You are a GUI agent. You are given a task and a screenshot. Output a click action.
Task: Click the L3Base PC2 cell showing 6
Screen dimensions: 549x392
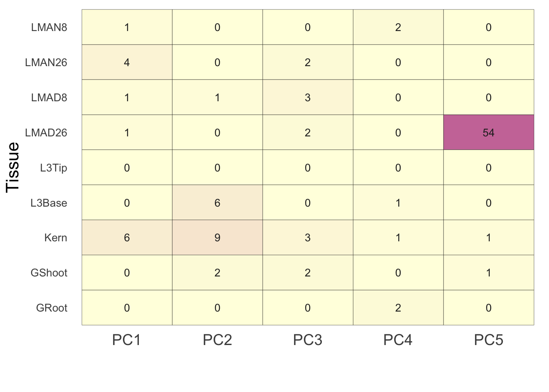coord(217,203)
